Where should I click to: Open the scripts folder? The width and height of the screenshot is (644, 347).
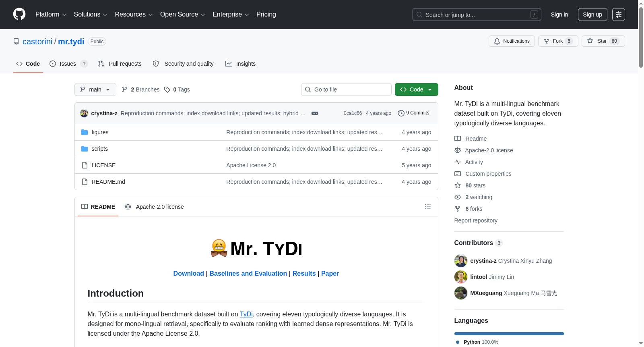pos(100,149)
